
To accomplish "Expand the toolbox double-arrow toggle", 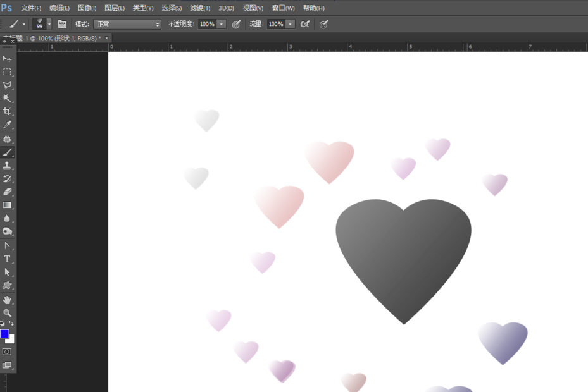I will pos(4,42).
